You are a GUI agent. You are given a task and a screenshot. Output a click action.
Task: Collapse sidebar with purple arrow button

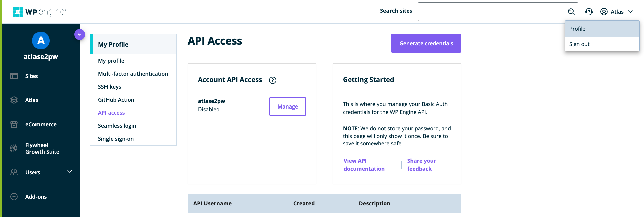click(x=80, y=34)
